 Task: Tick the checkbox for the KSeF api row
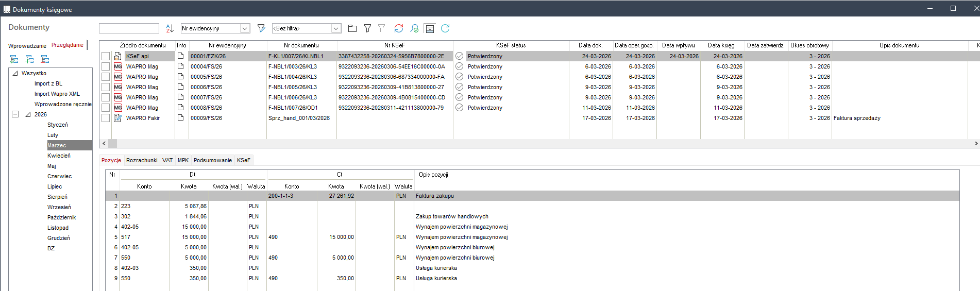[106, 56]
